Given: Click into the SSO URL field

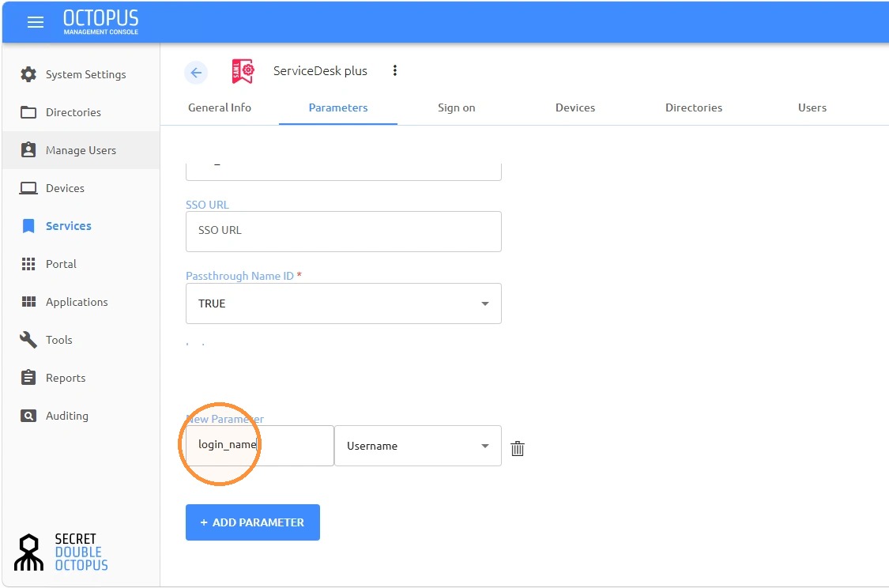Looking at the screenshot, I should point(344,232).
